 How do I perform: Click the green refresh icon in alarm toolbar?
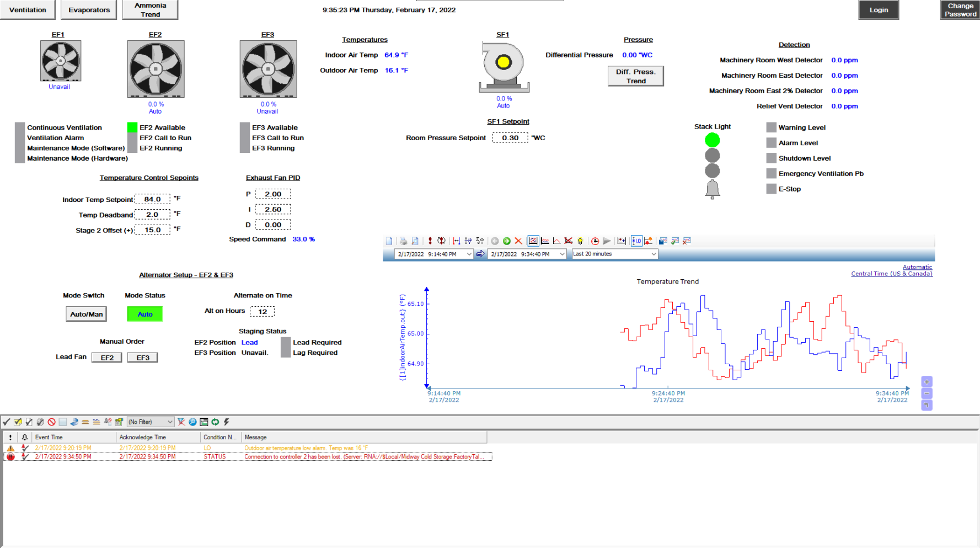coord(215,422)
